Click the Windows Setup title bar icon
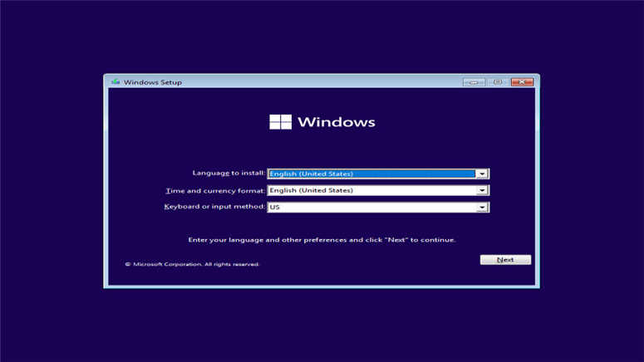This screenshot has height=362, width=644. [116, 81]
